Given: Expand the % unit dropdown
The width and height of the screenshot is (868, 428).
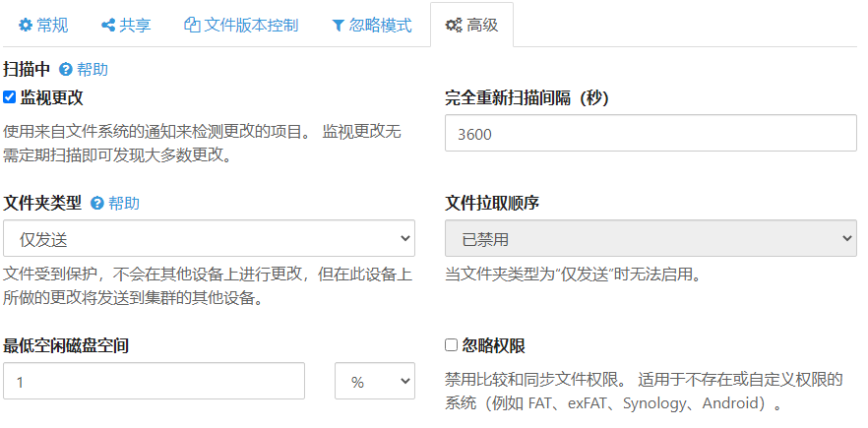Looking at the screenshot, I should tap(375, 382).
